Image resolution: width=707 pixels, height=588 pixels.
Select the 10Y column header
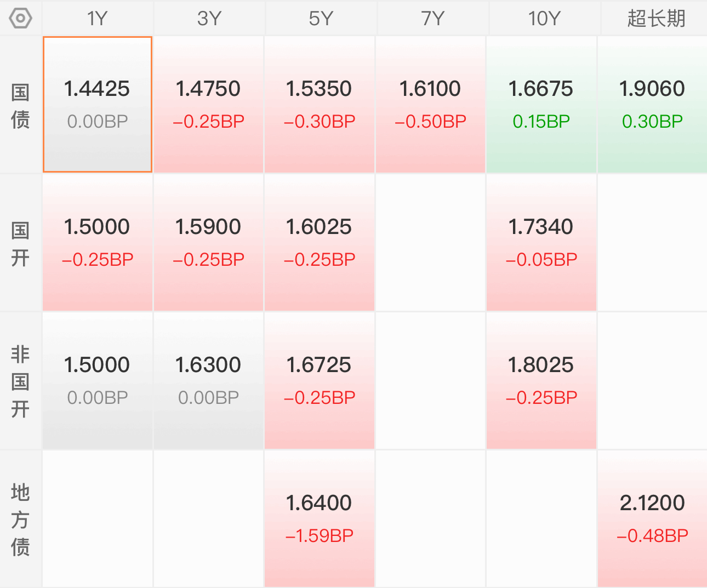[x=544, y=18]
